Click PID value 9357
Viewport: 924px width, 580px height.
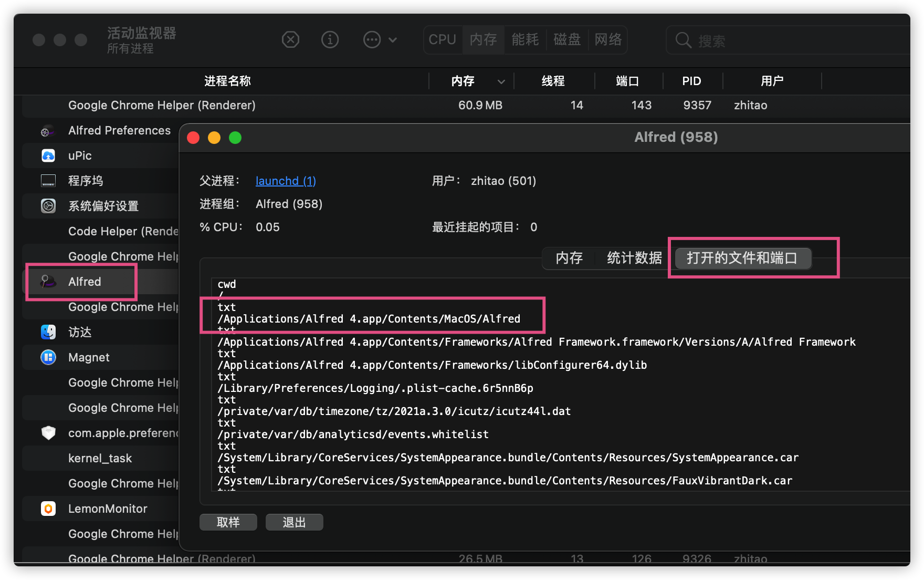[697, 105]
